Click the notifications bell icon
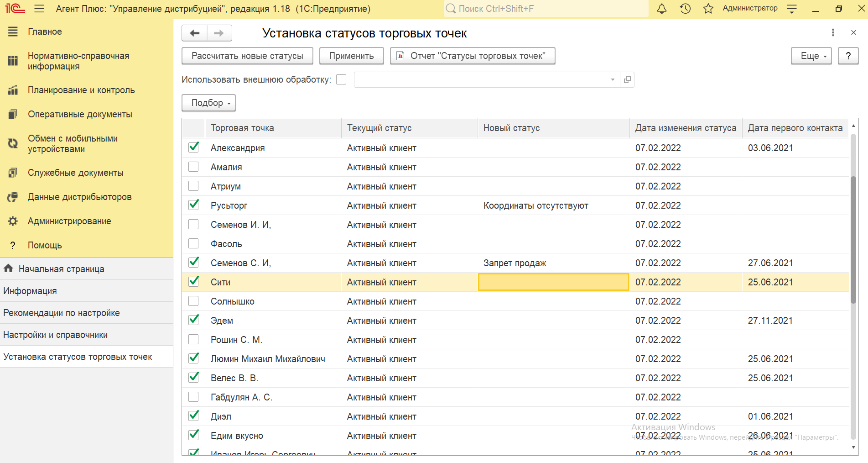This screenshot has width=868, height=463. coord(661,9)
